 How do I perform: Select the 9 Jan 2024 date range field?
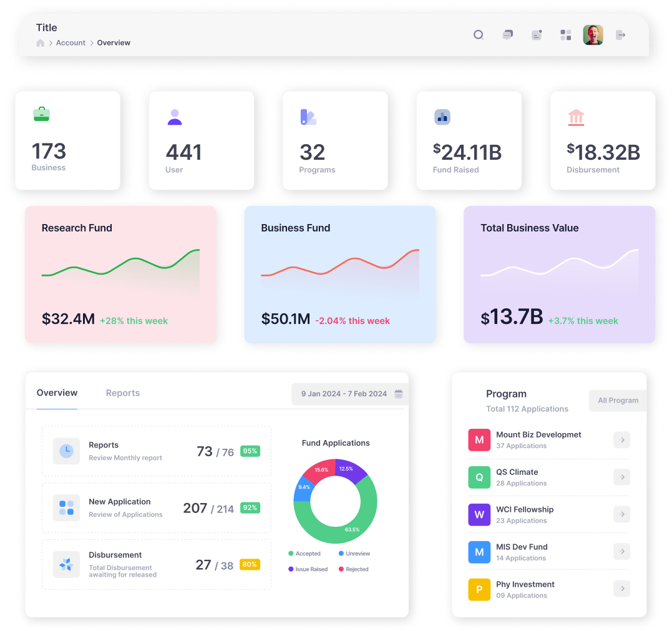click(344, 394)
